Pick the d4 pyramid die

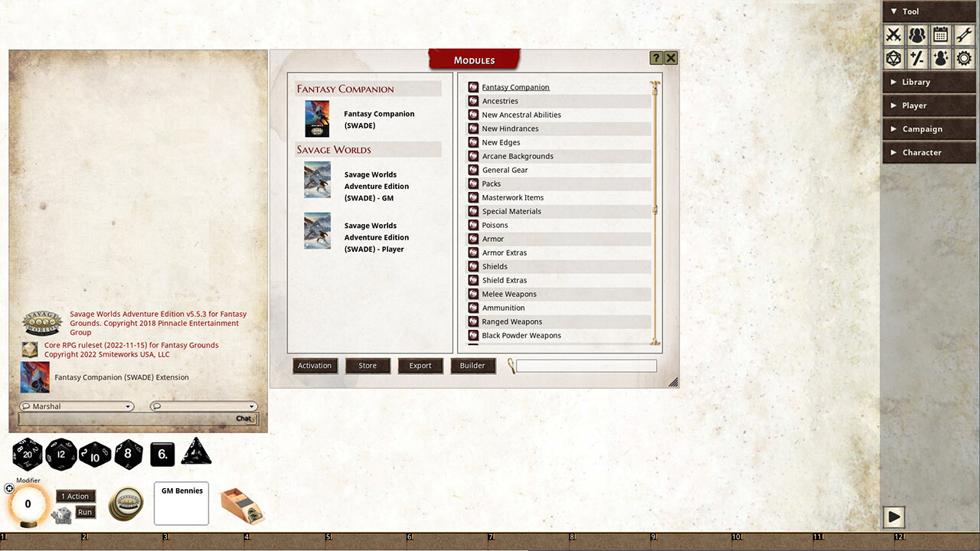tap(196, 452)
